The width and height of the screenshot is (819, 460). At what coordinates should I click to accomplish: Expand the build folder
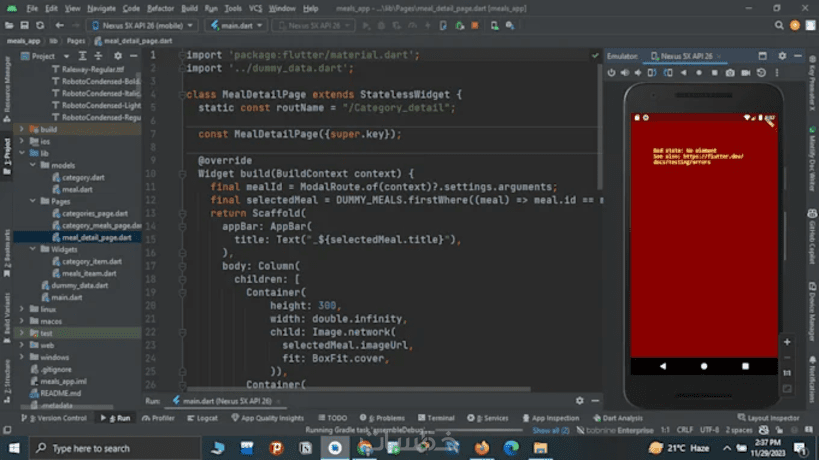coord(21,128)
